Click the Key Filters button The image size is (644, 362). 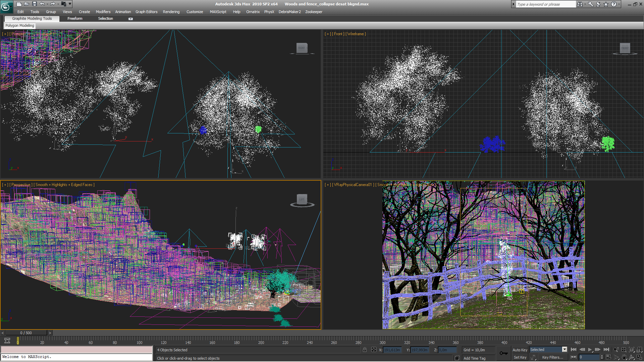pyautogui.click(x=552, y=357)
